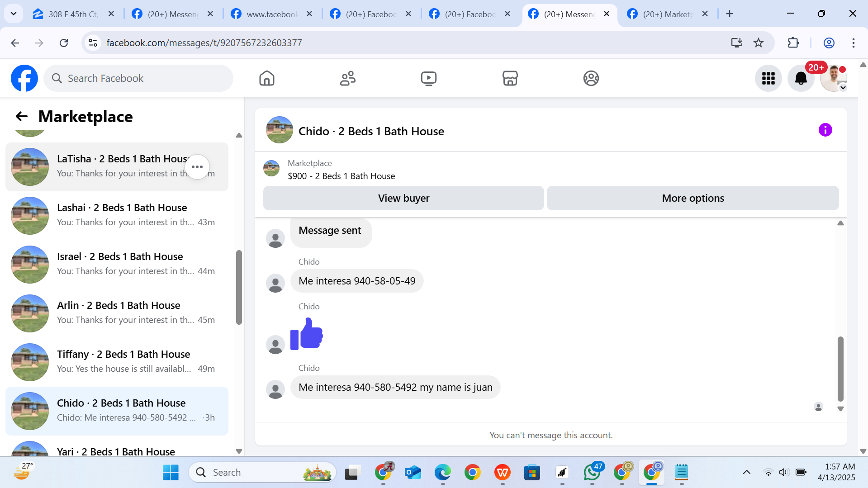
Task: Click the message thread scroll-up arrow
Action: (840, 223)
